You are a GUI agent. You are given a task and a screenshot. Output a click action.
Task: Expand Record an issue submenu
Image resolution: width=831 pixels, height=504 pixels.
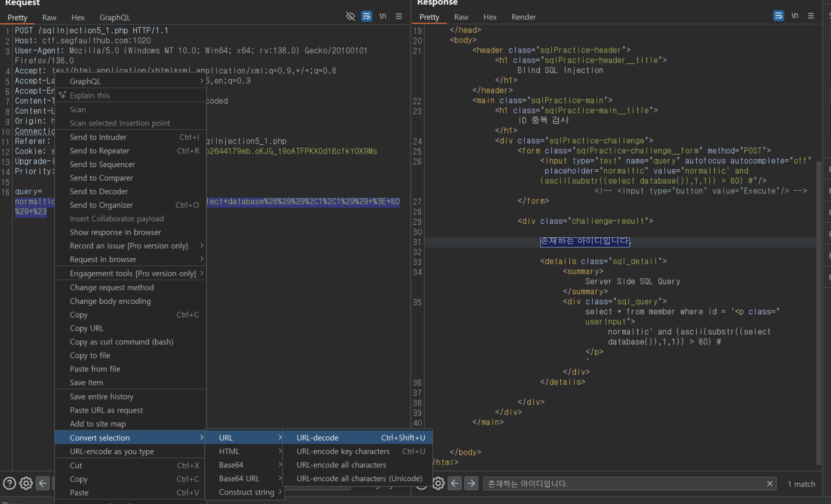[130, 246]
